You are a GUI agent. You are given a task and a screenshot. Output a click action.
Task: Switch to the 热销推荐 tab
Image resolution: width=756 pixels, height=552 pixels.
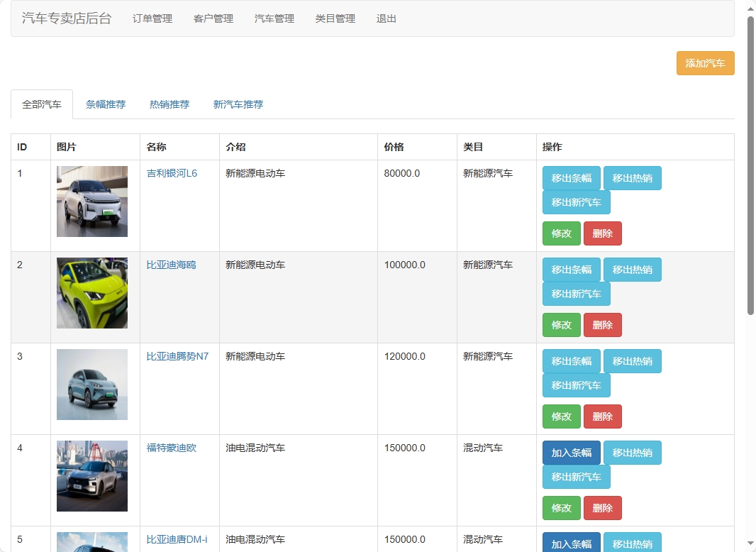169,104
